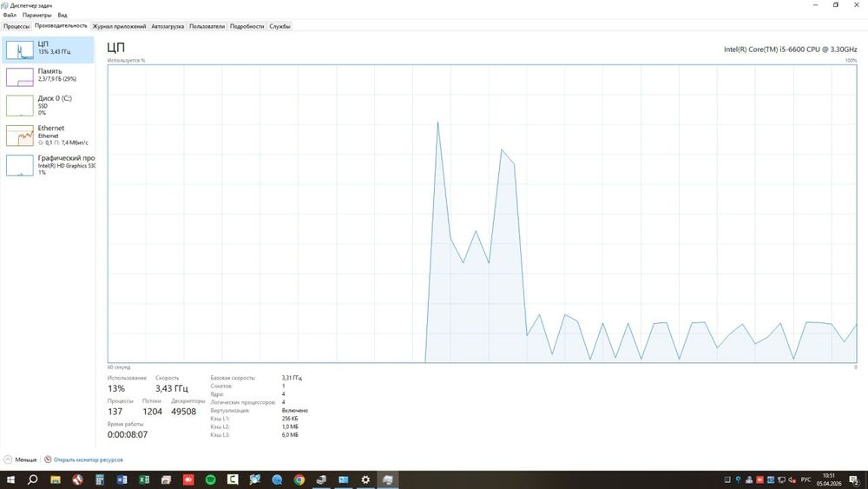Click the base speed value 3,31 ГГц
This screenshot has width=868, height=489.
[x=292, y=378]
